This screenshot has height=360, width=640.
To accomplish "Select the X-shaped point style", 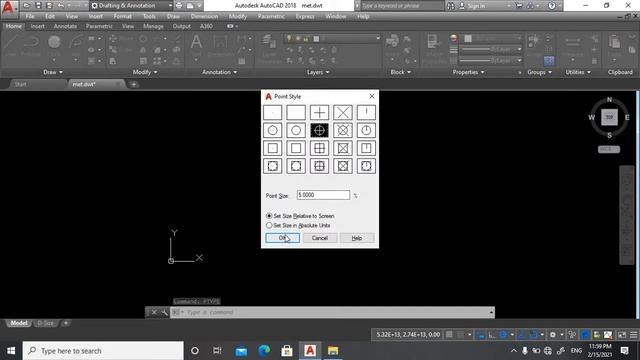I will 343,112.
